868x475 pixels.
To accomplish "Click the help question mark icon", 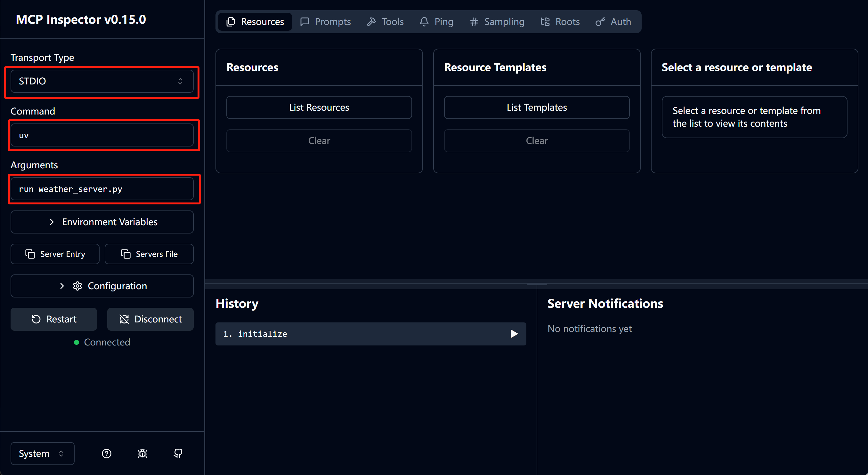I will click(107, 454).
